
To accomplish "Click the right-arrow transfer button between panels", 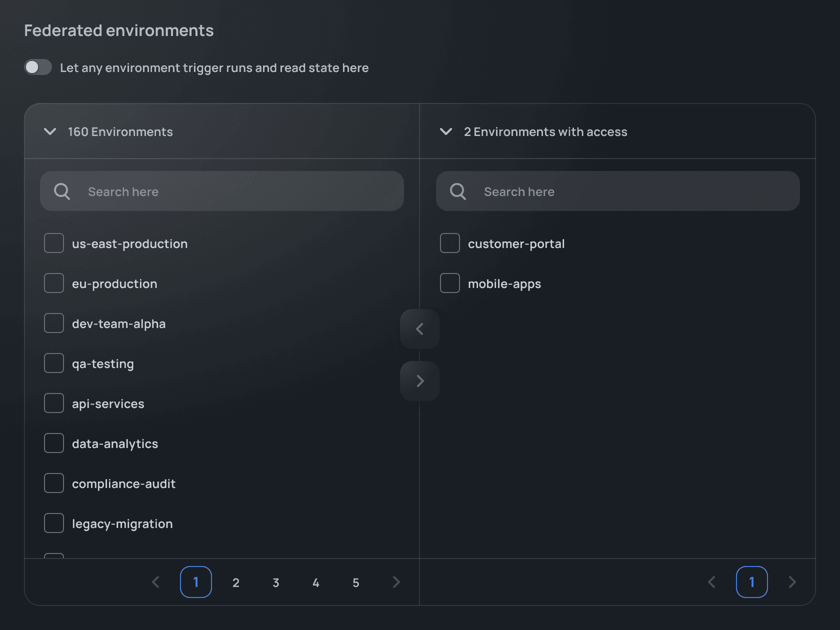I will tap(419, 380).
